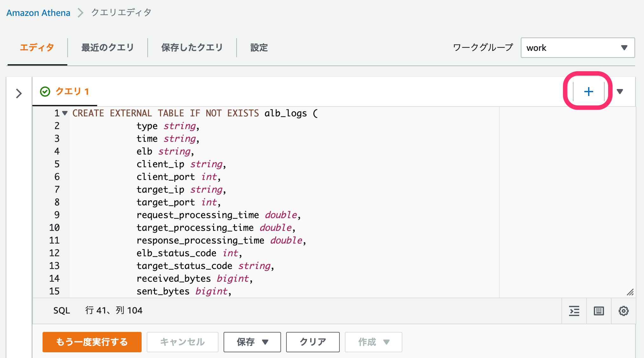Click green success check on クエリ 1
The height and width of the screenshot is (358, 644).
[x=45, y=92]
